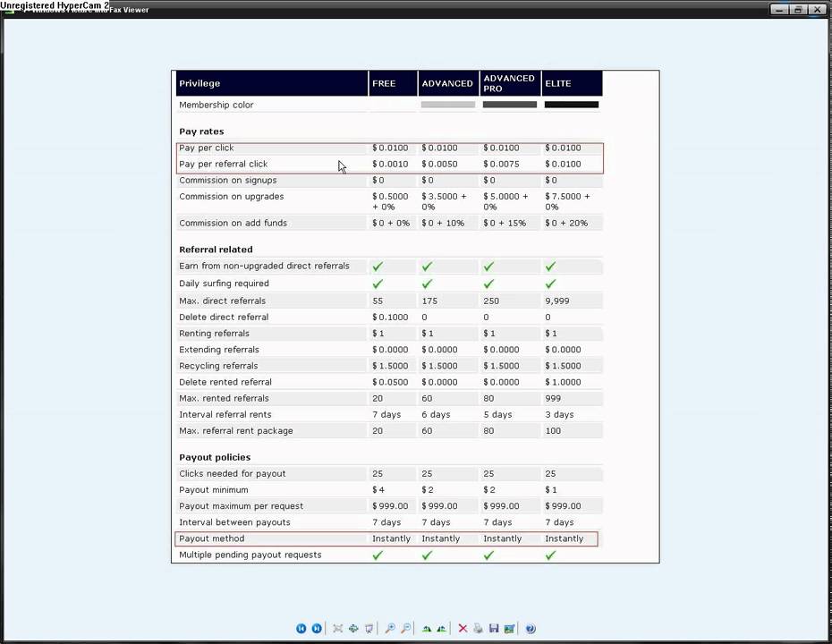Image resolution: width=832 pixels, height=644 pixels.
Task: Print the current image
Action: coord(478,629)
